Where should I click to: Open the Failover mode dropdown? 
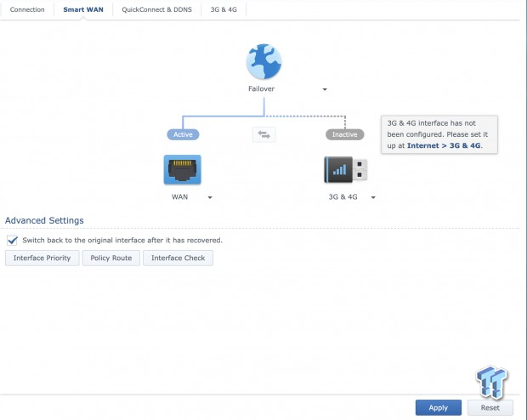click(325, 89)
